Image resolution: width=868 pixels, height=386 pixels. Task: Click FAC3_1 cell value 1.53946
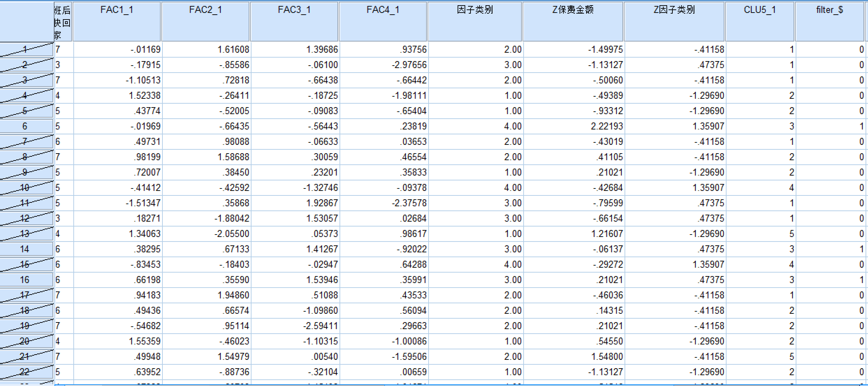294,280
